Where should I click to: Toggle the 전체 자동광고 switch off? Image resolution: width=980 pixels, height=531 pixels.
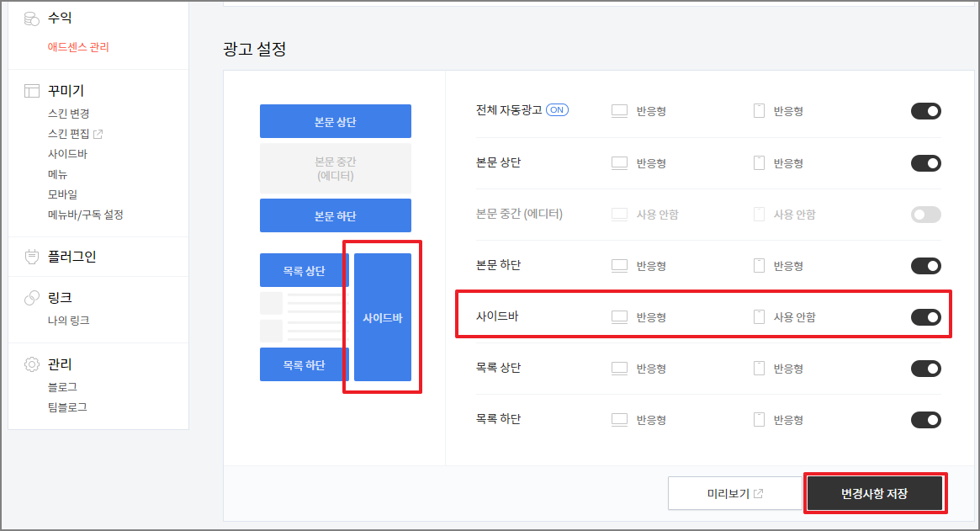coord(925,109)
